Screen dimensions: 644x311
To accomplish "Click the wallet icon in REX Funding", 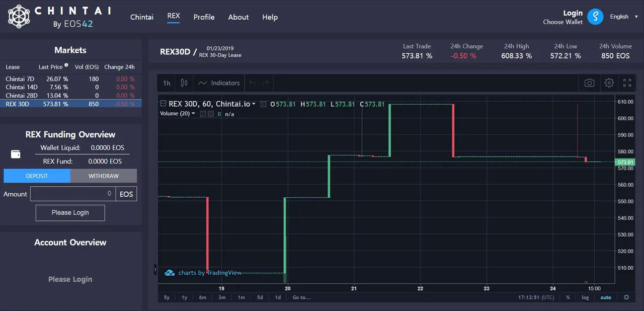I will [x=16, y=154].
